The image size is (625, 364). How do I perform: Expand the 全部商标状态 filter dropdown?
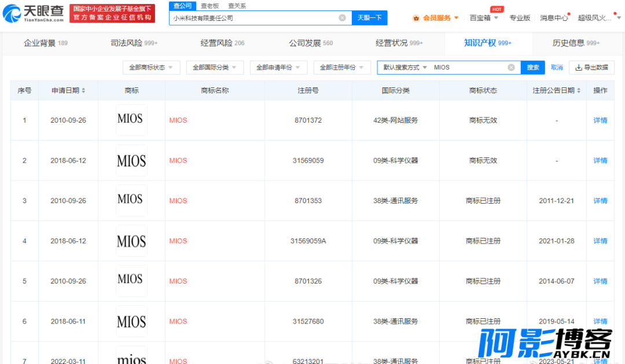tap(151, 68)
